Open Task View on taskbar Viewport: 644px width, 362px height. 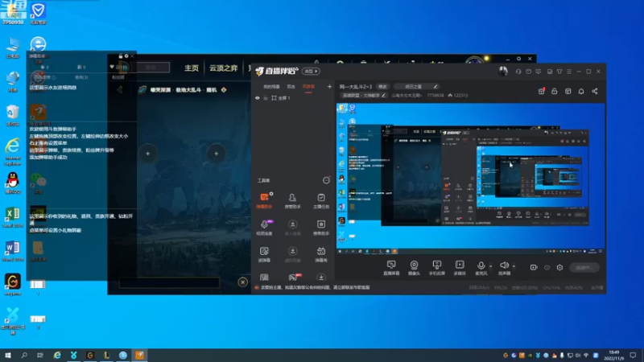(x=39, y=356)
